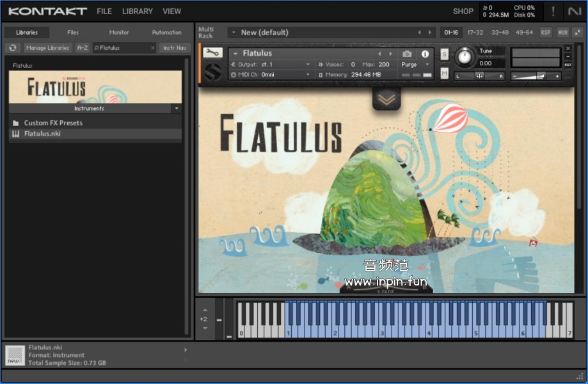Image resolution: width=588 pixels, height=384 pixels.
Task: Open the snapshot camera view
Action: coord(407,54)
